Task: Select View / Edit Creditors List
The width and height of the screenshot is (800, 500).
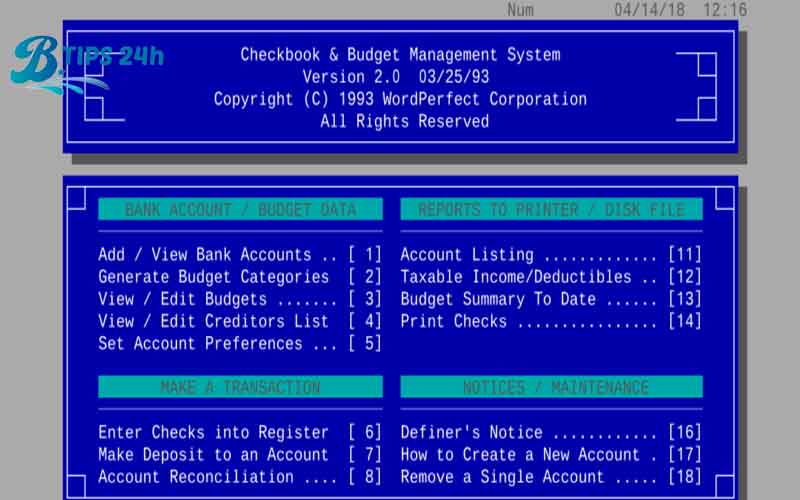Action: (x=240, y=321)
